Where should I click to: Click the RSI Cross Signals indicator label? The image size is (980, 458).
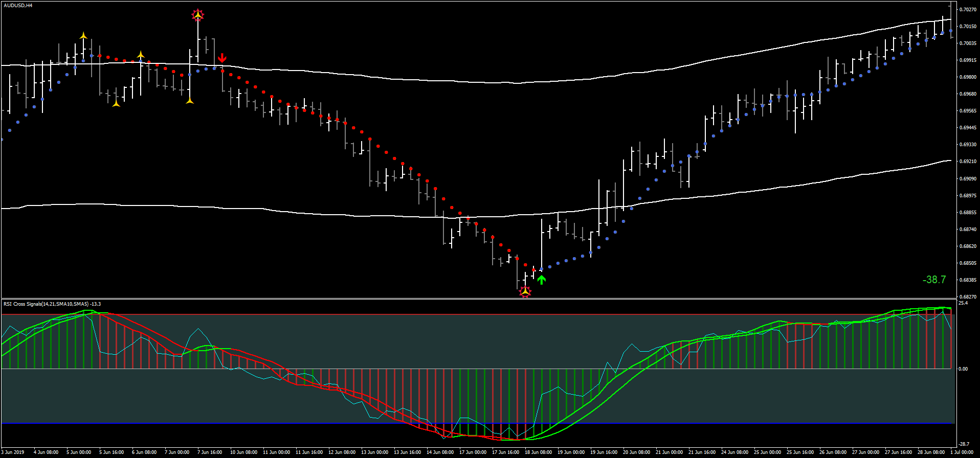52,304
